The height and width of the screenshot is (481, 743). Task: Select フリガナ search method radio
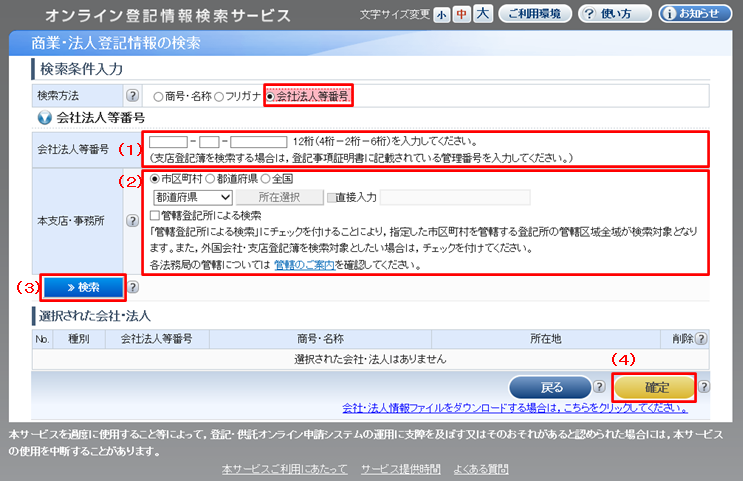[219, 96]
